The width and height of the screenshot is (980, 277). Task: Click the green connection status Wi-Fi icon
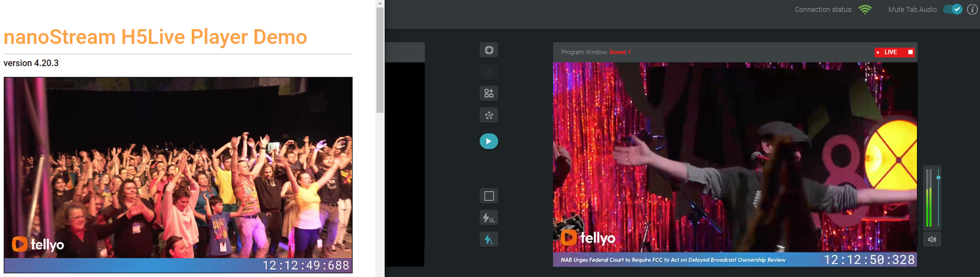click(x=865, y=9)
